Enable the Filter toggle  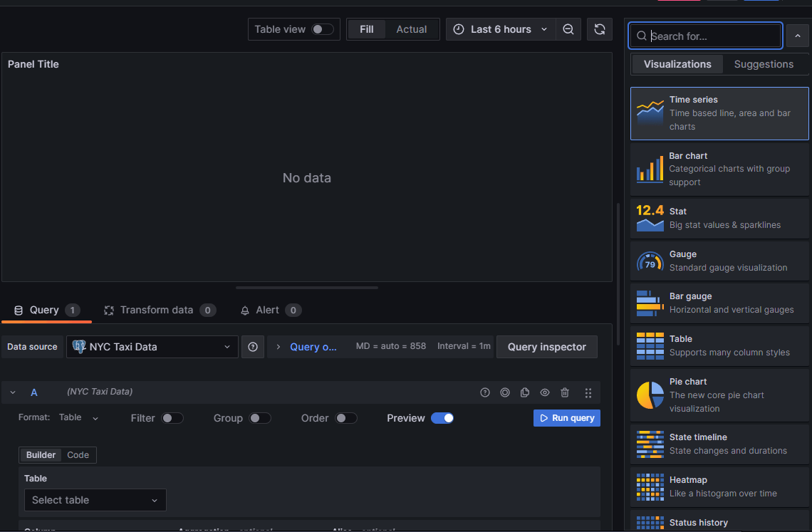(x=172, y=418)
